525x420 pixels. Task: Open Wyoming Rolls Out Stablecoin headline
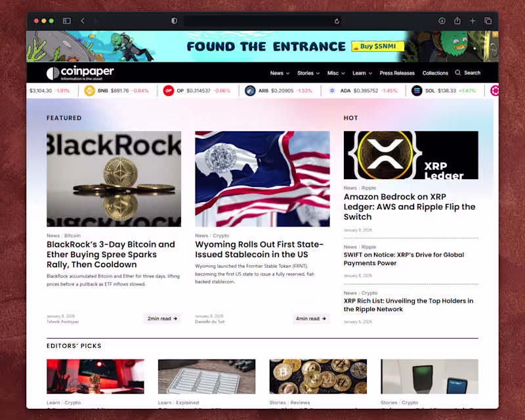tap(259, 249)
